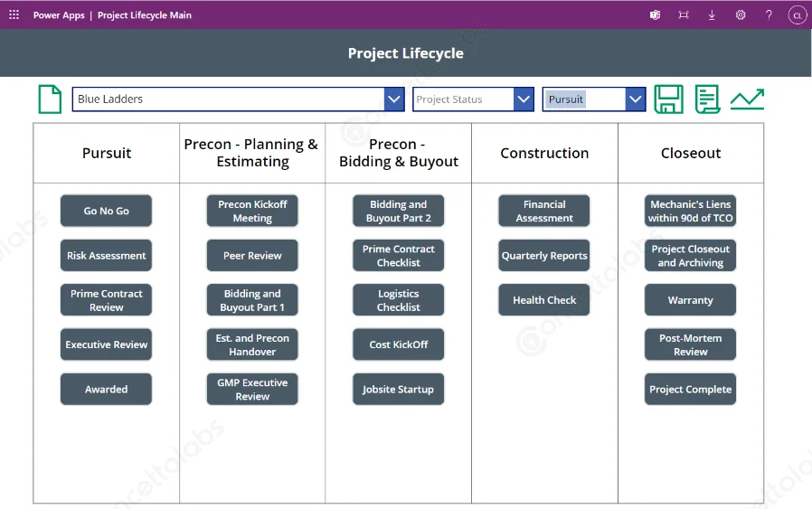Open the Power Apps app launcher grid

[x=14, y=15]
